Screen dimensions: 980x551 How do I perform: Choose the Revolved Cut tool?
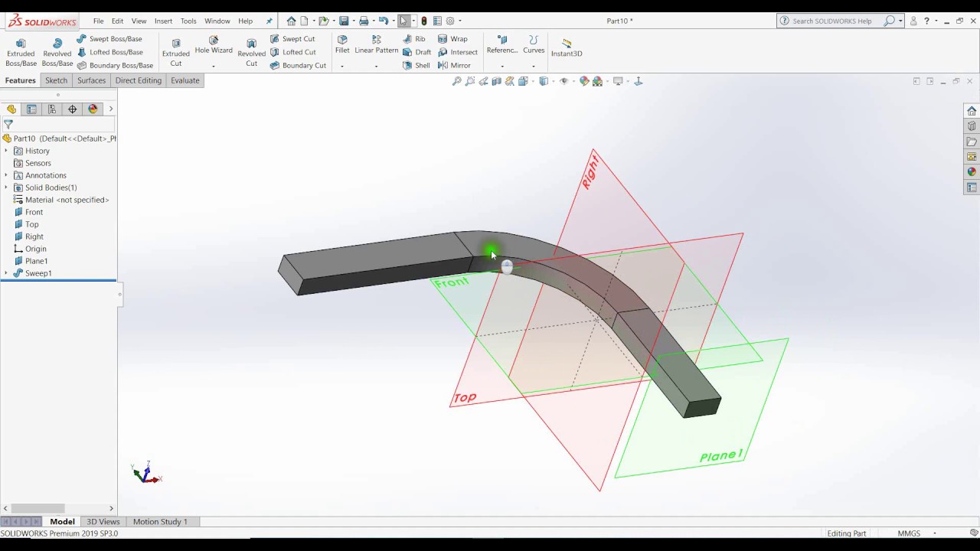click(x=251, y=52)
